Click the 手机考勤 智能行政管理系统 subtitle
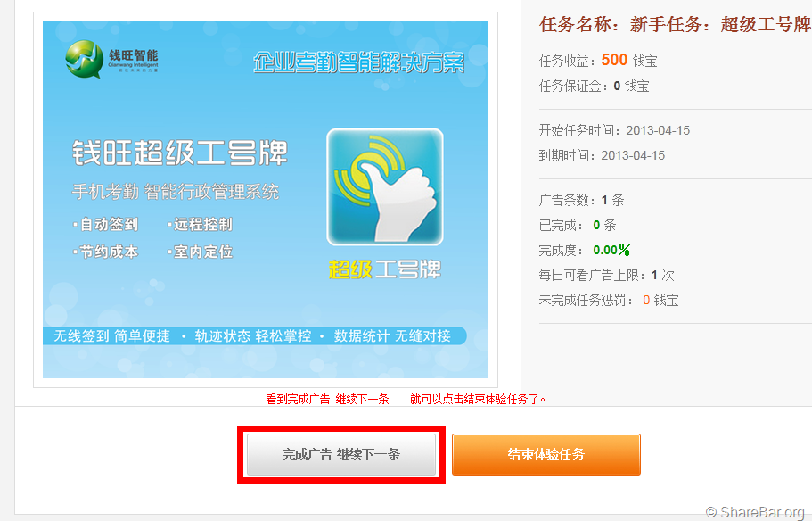This screenshot has width=812, height=521. pos(175,192)
